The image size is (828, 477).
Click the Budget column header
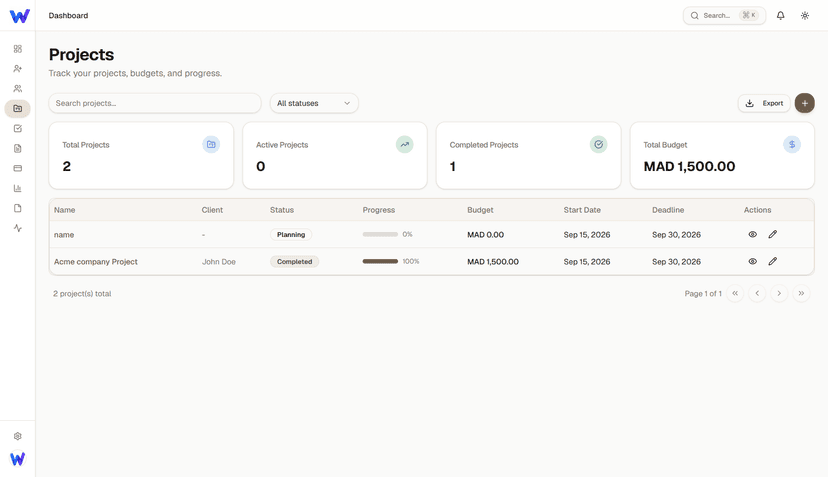point(480,210)
